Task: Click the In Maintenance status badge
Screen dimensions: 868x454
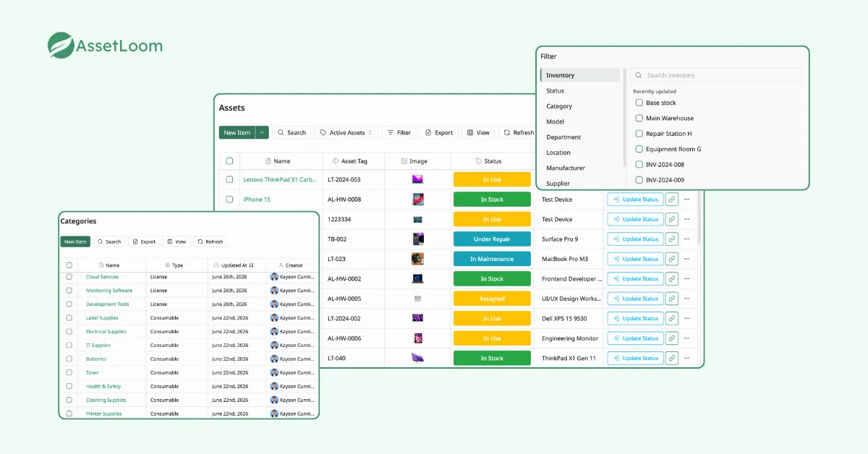Action: 492,259
